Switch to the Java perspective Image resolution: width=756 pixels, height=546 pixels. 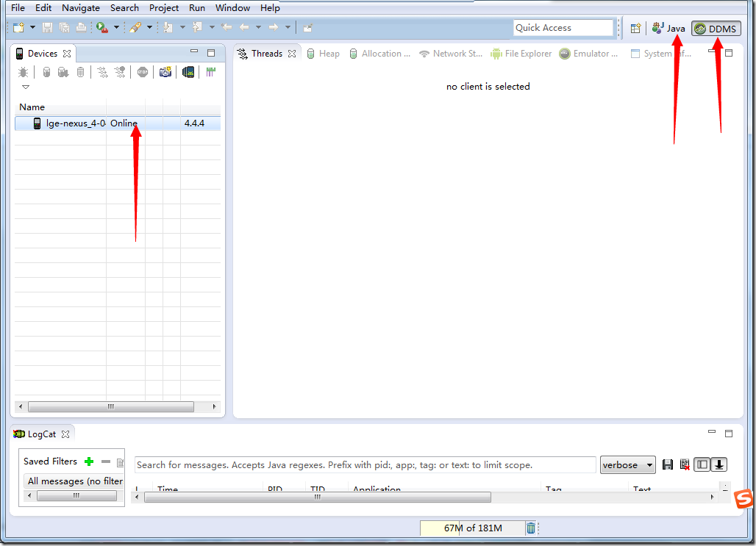pos(668,29)
